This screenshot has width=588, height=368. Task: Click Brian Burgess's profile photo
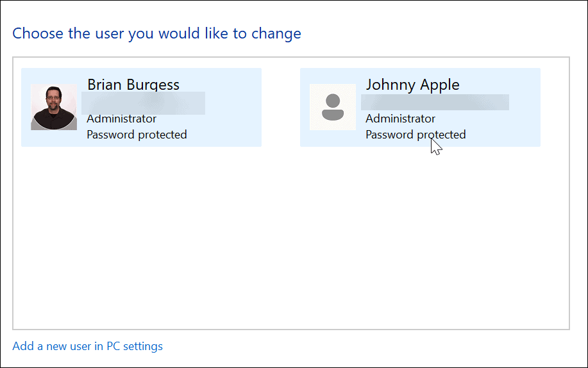point(54,108)
